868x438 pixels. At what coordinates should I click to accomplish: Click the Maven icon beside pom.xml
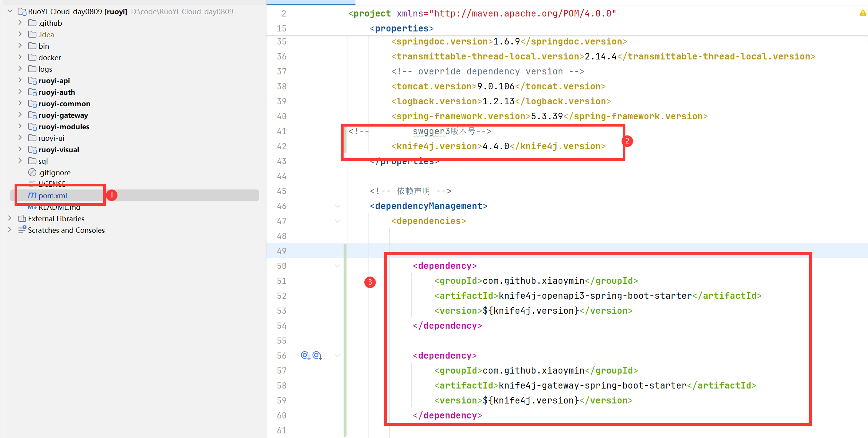32,196
